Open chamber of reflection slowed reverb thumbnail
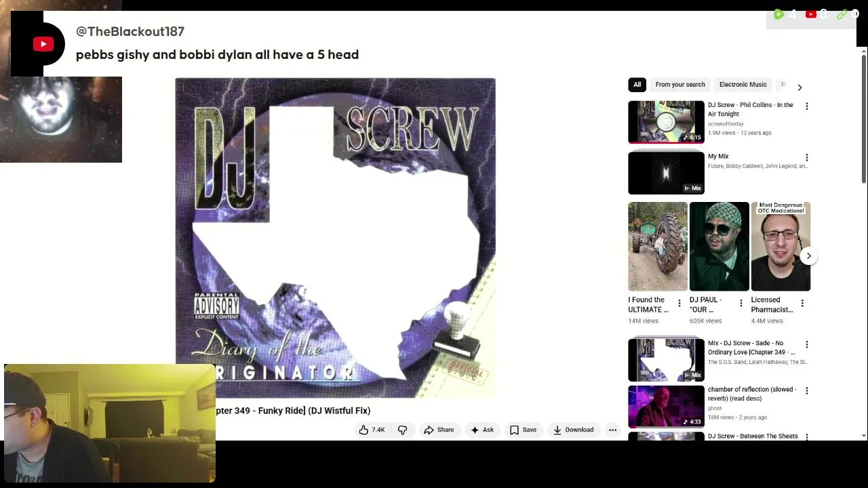Image resolution: width=868 pixels, height=488 pixels. coord(666,407)
